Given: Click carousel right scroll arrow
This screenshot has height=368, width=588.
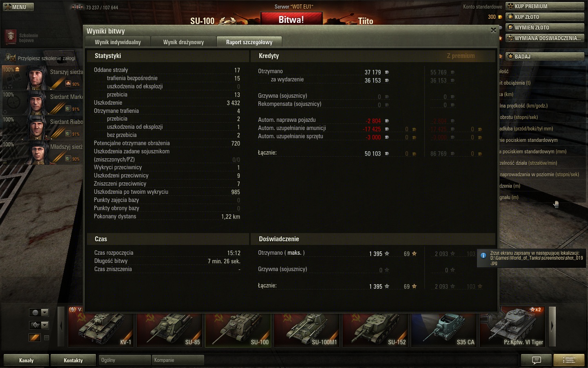Looking at the screenshot, I should [x=552, y=326].
